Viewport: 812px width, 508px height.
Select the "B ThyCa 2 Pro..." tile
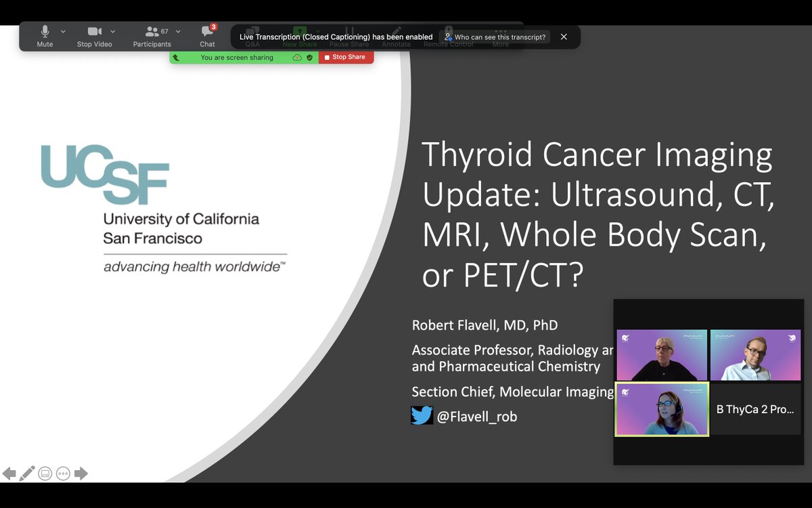tap(756, 409)
